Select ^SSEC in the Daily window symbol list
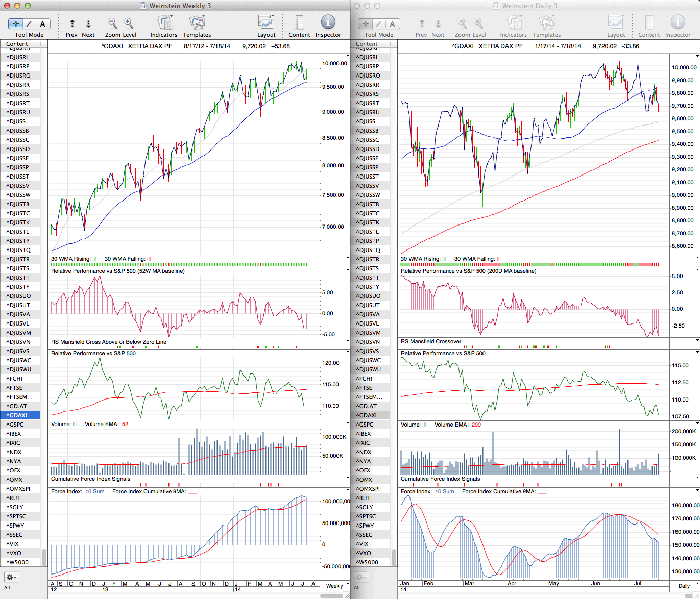Screen dimensions: 700x599 370,535
